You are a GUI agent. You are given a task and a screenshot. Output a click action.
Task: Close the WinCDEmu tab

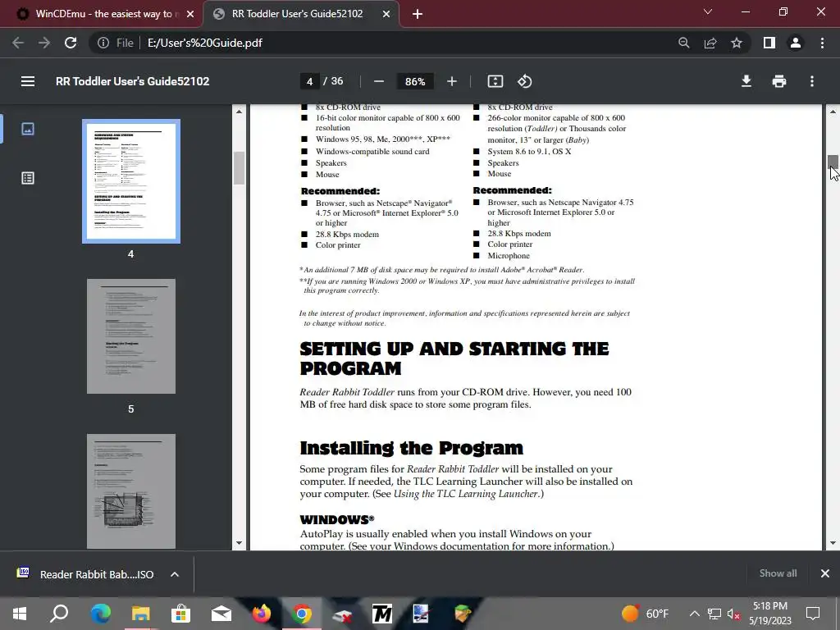click(190, 14)
